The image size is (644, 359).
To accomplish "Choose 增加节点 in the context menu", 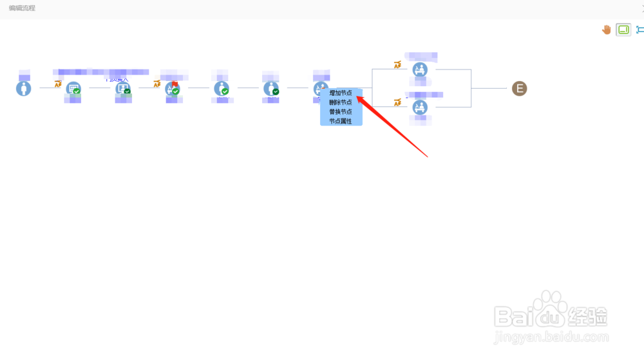I will coord(341,93).
